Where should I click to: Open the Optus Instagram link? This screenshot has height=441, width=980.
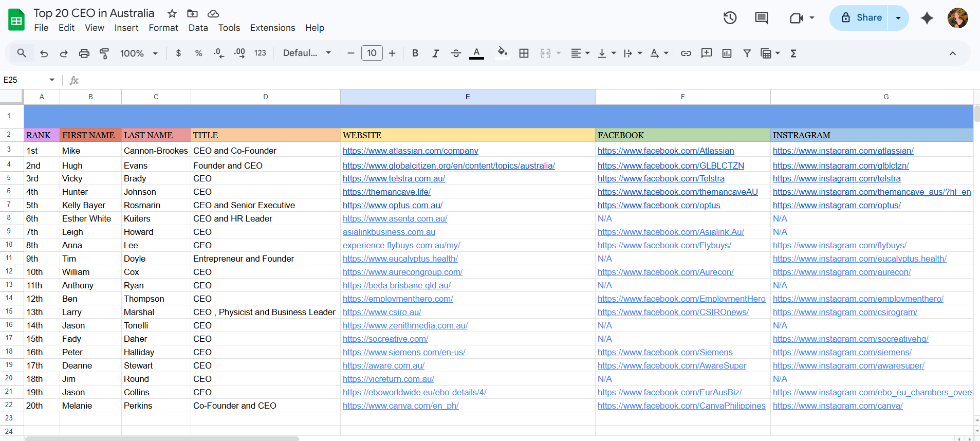pyautogui.click(x=837, y=205)
